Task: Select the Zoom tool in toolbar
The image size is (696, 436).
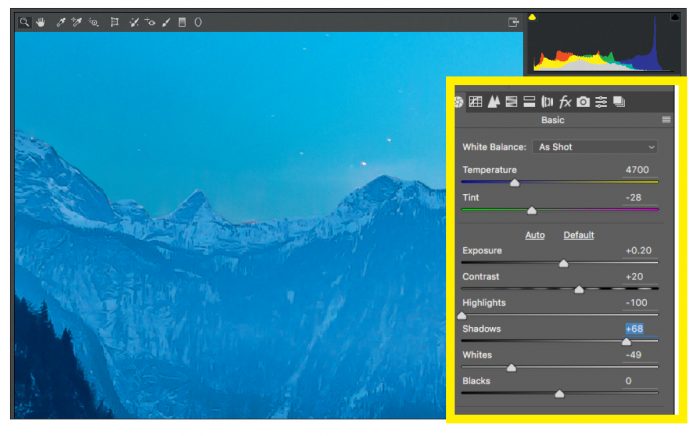Action: (25, 21)
